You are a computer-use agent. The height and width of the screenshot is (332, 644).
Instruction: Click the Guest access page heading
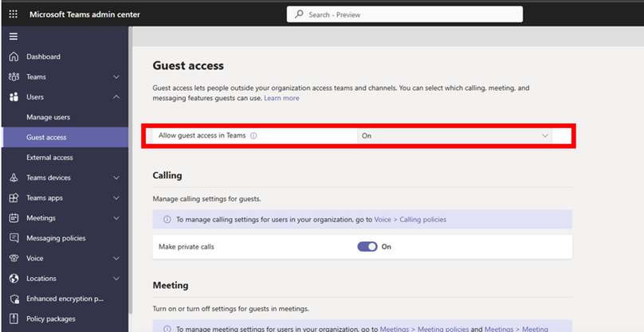pyautogui.click(x=188, y=65)
